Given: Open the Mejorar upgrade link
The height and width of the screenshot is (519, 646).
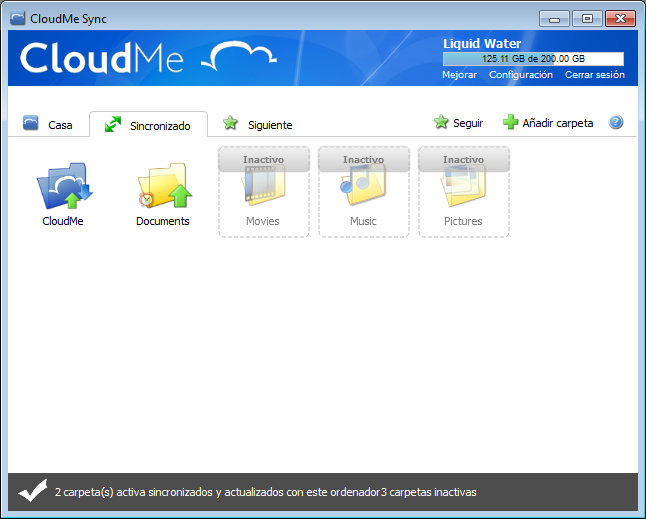Looking at the screenshot, I should pos(459,75).
